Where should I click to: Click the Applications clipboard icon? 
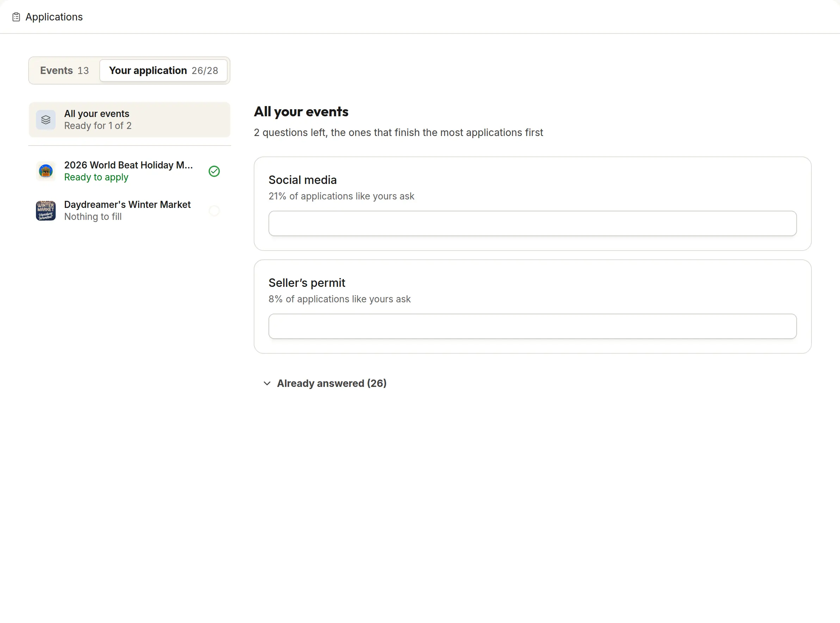click(x=16, y=17)
